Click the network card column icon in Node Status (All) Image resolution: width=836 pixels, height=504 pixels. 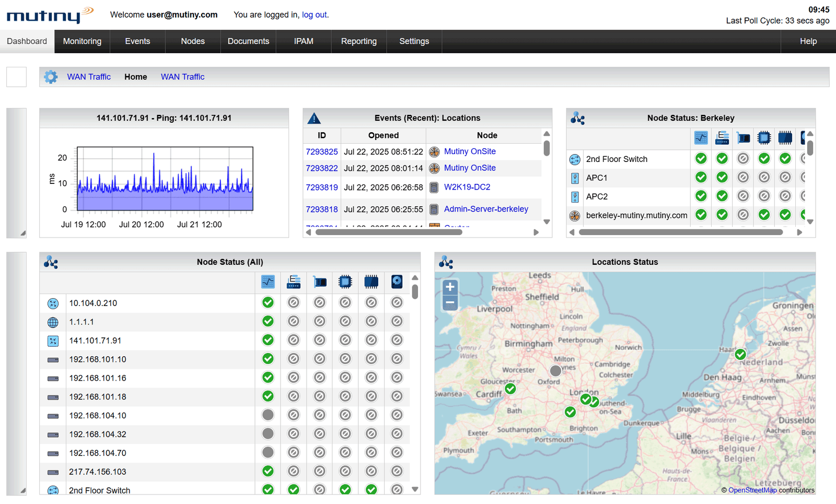click(320, 282)
